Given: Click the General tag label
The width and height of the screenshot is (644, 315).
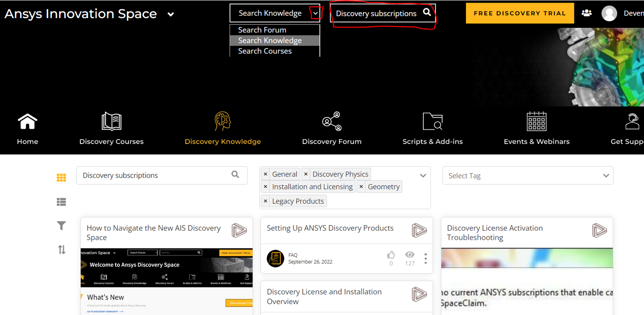Looking at the screenshot, I should coord(285,174).
